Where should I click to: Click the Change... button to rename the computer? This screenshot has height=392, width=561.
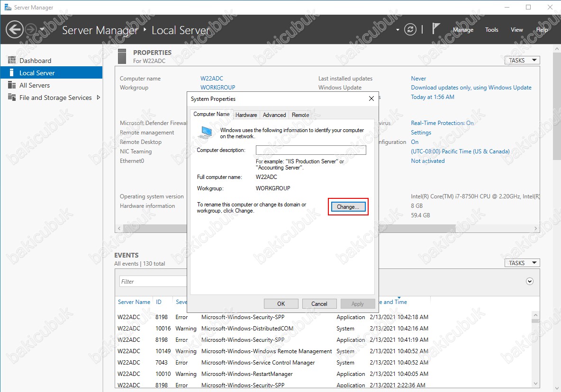click(348, 206)
